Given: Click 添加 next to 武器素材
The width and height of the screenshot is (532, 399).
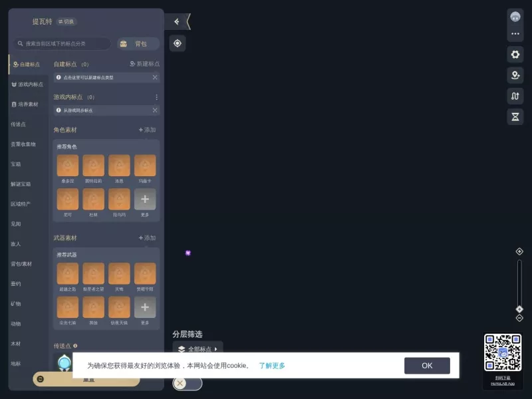Looking at the screenshot, I should (x=147, y=238).
